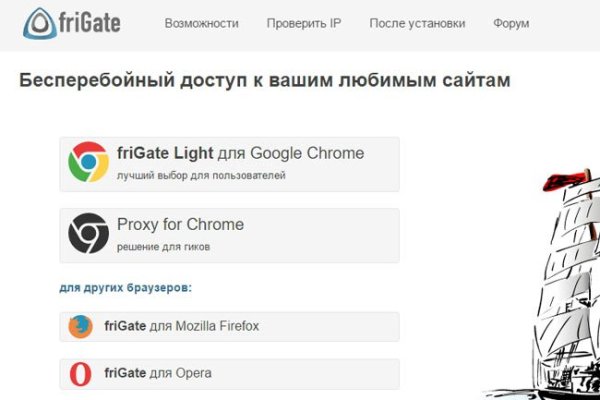Click the Бесперебойный доступ heading
The image size is (600, 400).
pos(265,81)
